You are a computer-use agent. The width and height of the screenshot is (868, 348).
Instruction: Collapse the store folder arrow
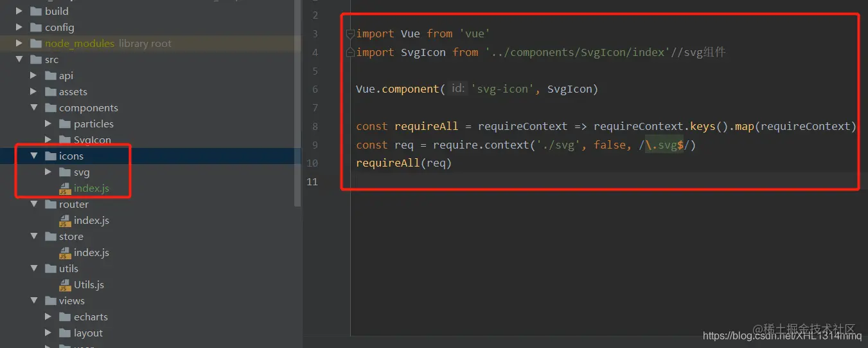point(33,236)
